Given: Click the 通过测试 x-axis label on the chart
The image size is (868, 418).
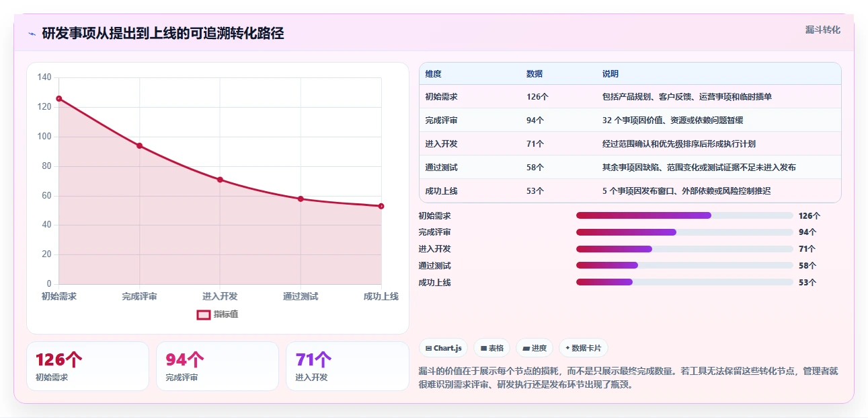Looking at the screenshot, I should [x=301, y=296].
